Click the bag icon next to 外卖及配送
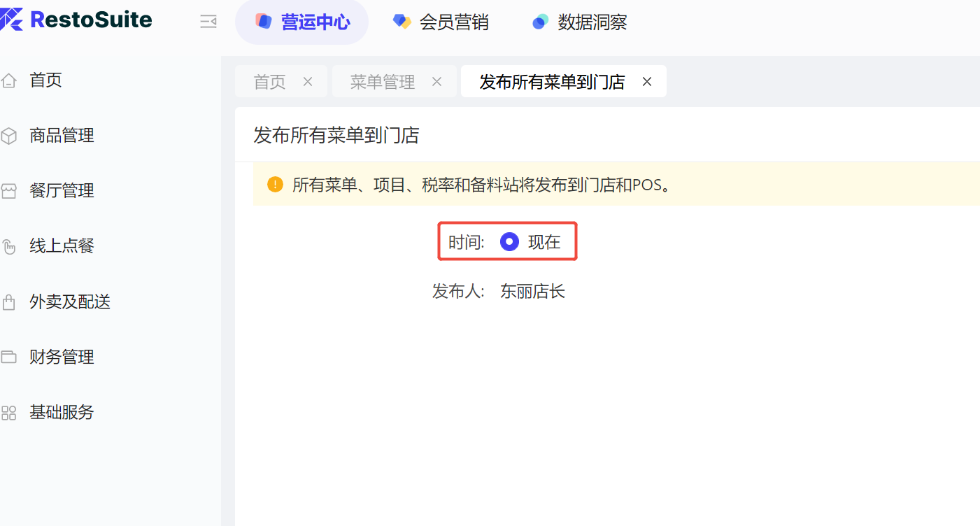This screenshot has height=526, width=980. 8,302
